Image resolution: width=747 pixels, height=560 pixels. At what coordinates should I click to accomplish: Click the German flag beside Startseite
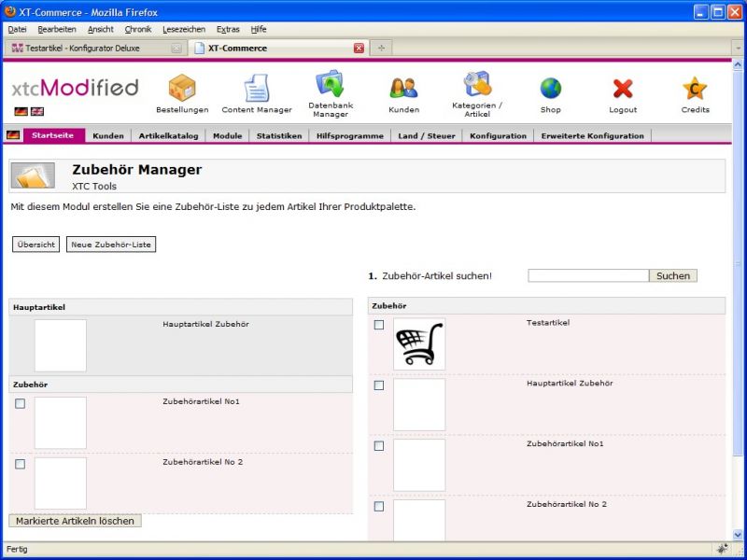point(13,135)
